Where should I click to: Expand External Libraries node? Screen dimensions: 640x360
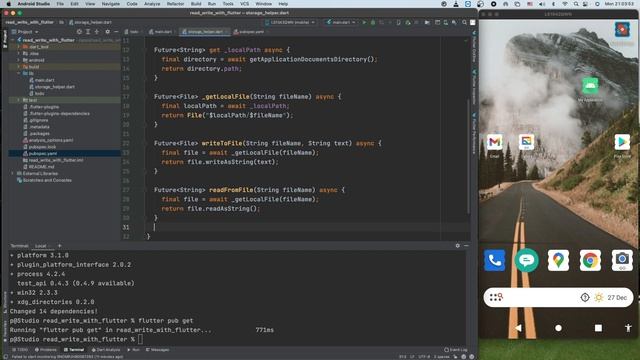(x=13, y=173)
